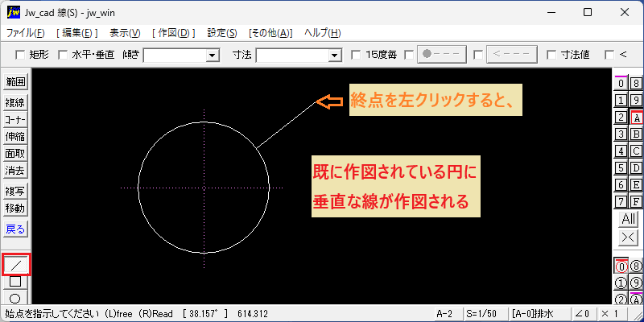Select the 消去 erase tool
Viewport: 644px width, 322px height.
tap(15, 170)
